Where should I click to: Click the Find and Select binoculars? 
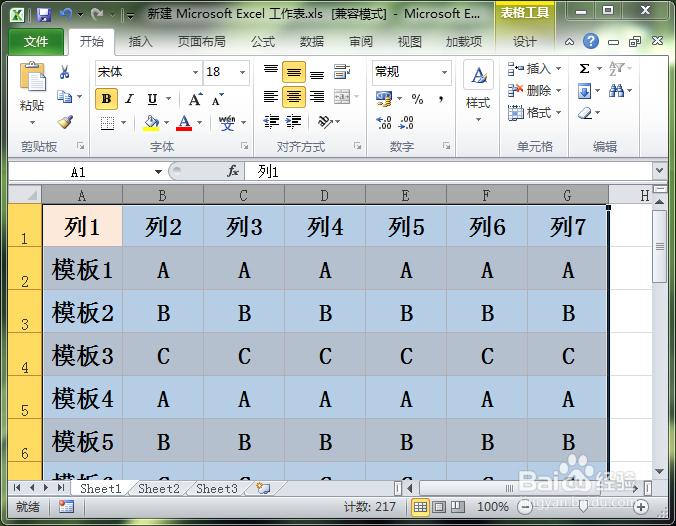[616, 91]
